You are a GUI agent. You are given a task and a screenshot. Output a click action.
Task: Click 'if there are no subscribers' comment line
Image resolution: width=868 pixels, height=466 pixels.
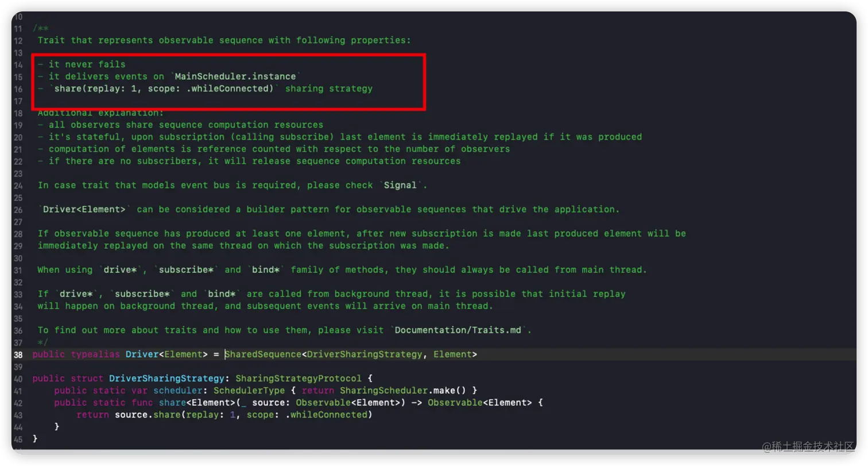(x=249, y=161)
